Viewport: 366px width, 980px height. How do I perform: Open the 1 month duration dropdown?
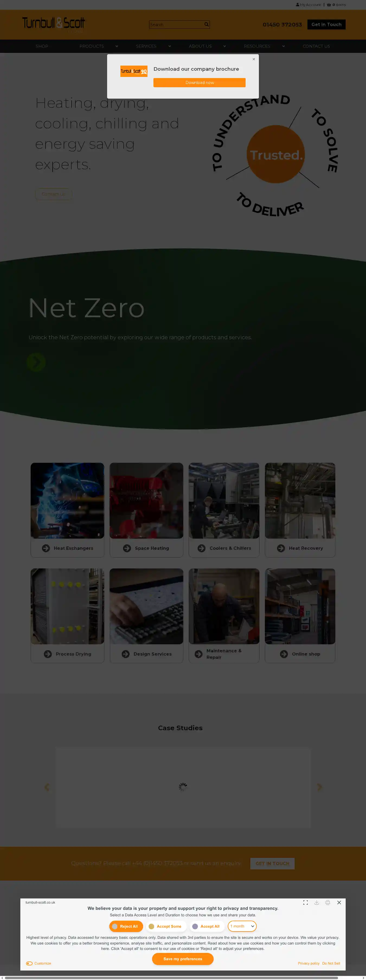242,926
